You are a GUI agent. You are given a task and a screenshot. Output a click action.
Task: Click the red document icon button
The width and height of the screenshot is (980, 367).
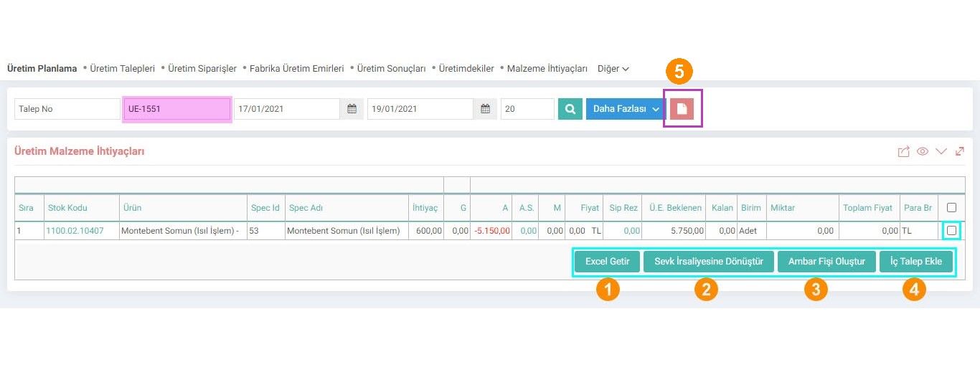[682, 109]
